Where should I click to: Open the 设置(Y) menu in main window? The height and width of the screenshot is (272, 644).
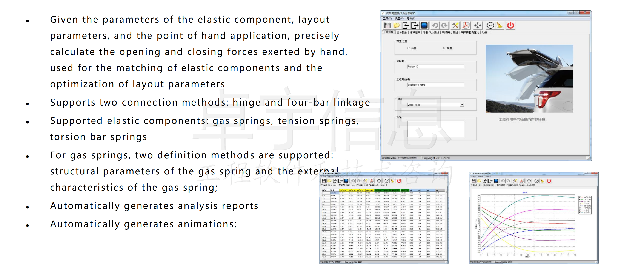tap(399, 19)
